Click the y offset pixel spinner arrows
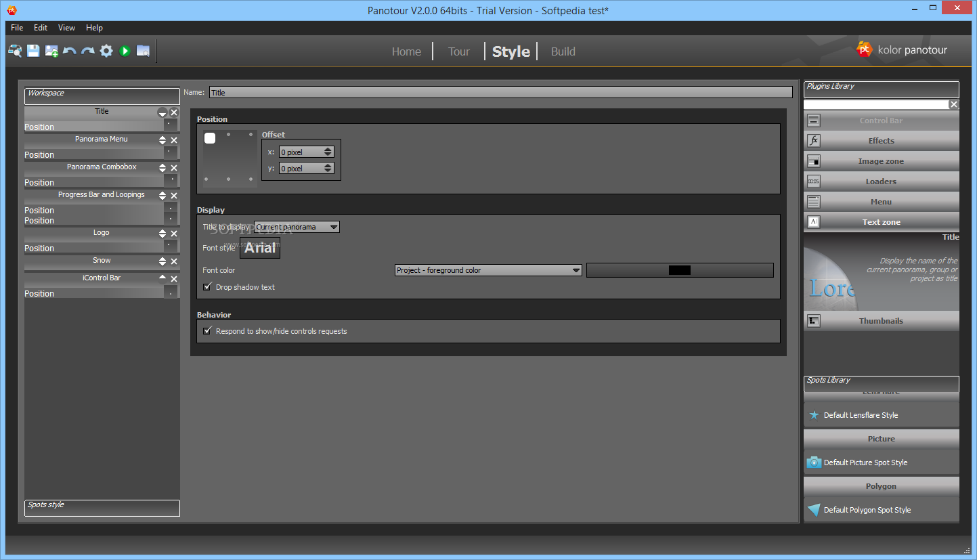The image size is (977, 560). pyautogui.click(x=328, y=169)
